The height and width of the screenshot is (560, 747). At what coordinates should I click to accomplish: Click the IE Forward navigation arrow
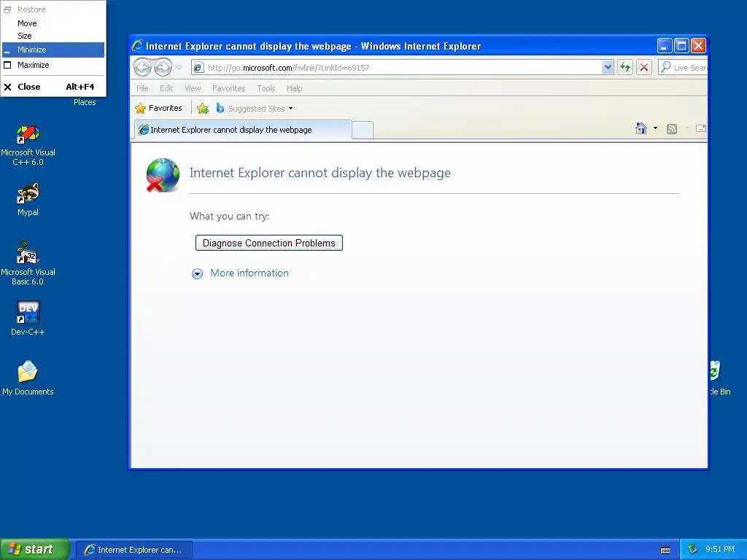click(163, 67)
